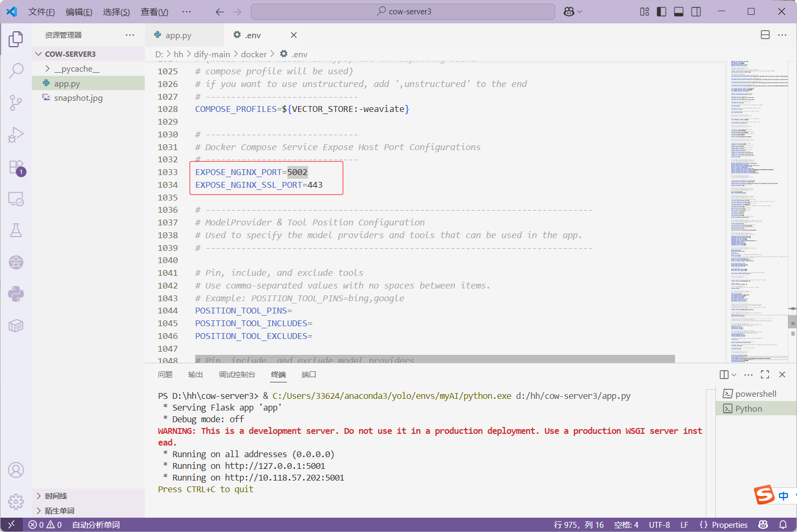Screen dimensions: 797x532
Task: Toggle bottom panel visibility
Action: click(x=679, y=12)
